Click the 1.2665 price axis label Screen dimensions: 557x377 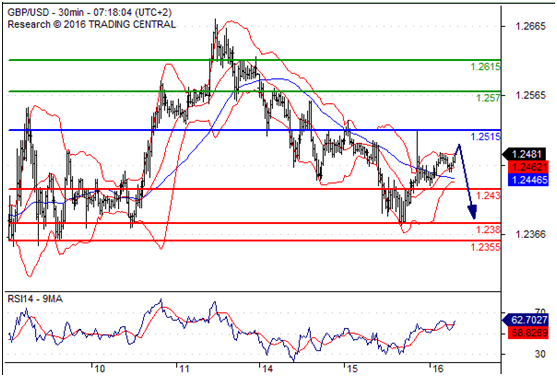(x=530, y=26)
